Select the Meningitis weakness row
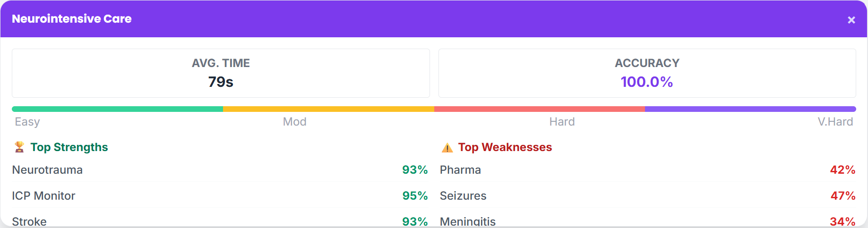Viewport: 868px width, 228px height. tap(647, 221)
